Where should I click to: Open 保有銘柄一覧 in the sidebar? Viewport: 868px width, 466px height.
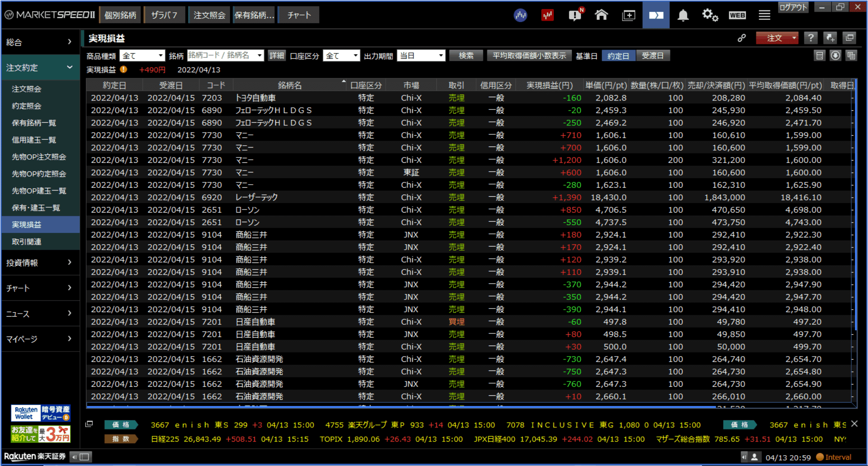pyautogui.click(x=40, y=123)
